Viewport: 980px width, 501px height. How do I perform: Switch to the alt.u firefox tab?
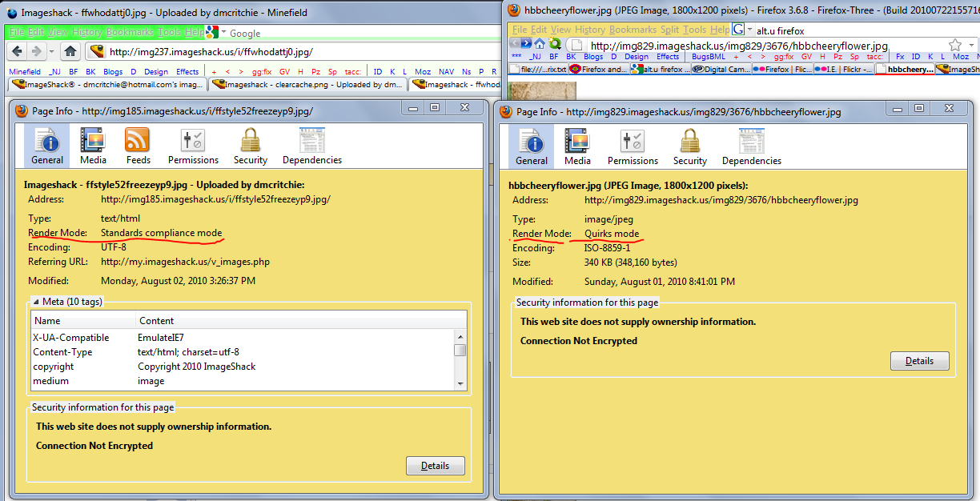660,70
